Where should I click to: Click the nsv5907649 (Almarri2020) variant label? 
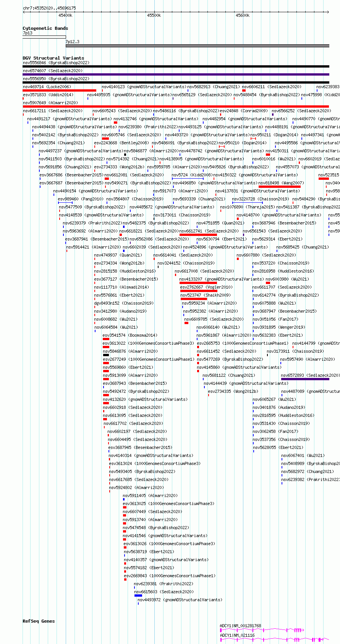pyautogui.click(x=50, y=103)
